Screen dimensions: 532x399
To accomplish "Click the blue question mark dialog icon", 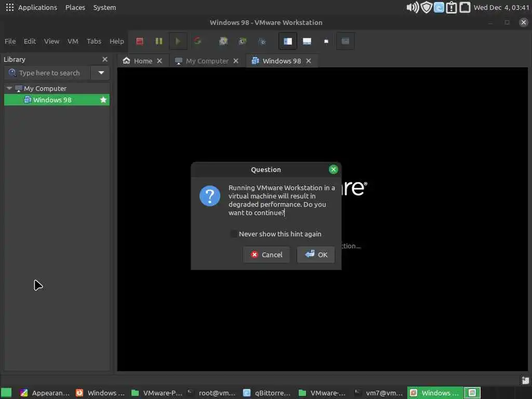I will pyautogui.click(x=210, y=196).
